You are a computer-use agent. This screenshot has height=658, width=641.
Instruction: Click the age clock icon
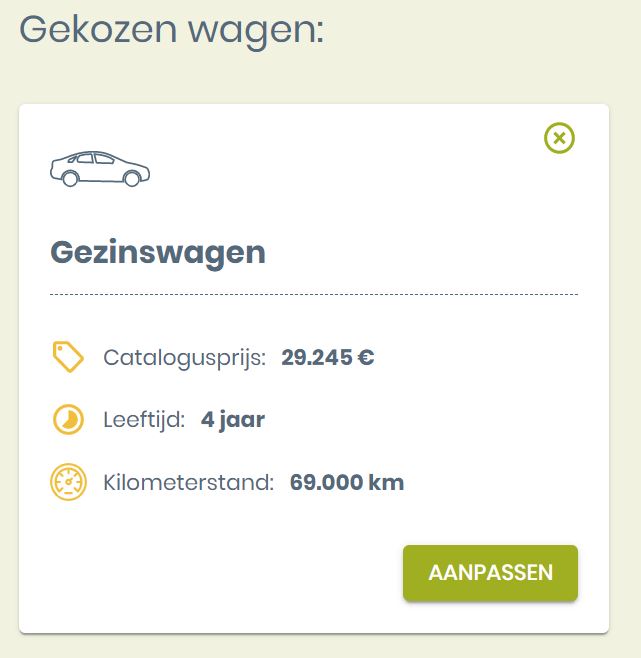(x=68, y=420)
